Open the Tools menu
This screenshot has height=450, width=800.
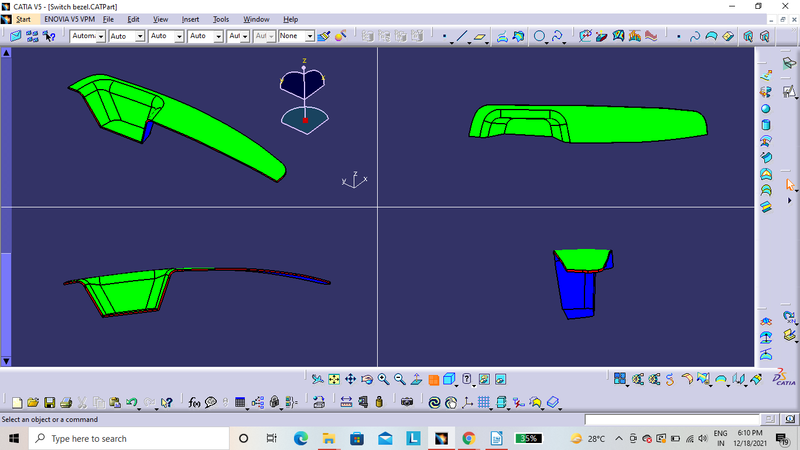tap(220, 19)
